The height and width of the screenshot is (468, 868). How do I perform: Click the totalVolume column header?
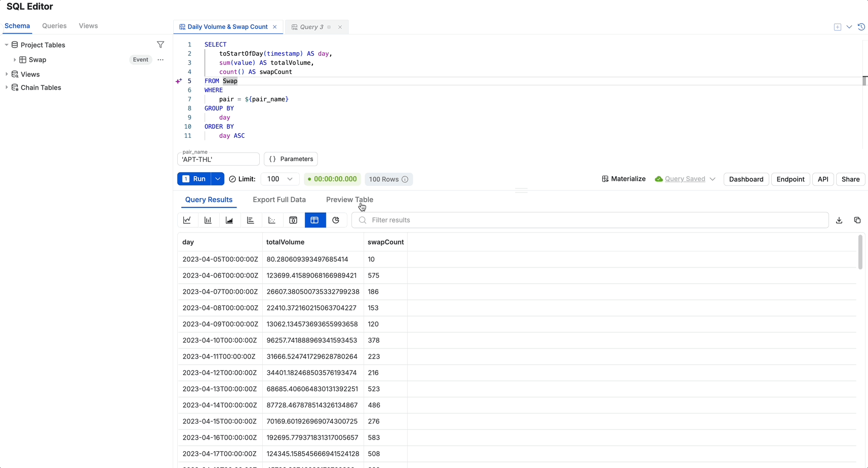[x=313, y=242]
